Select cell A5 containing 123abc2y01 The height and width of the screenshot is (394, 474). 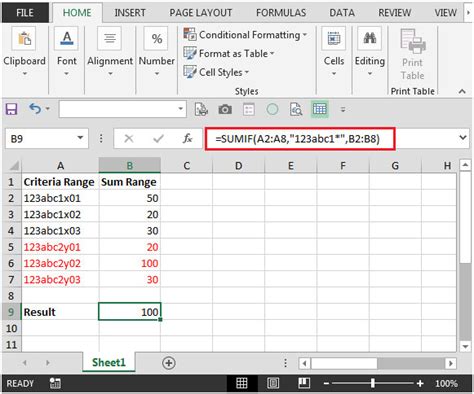coord(60,247)
